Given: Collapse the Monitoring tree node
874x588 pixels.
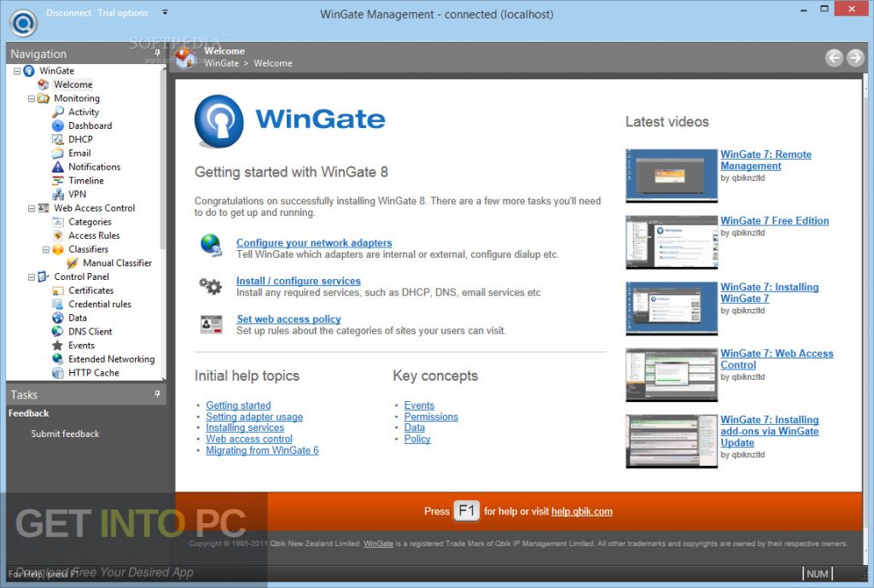Looking at the screenshot, I should coord(32,99).
